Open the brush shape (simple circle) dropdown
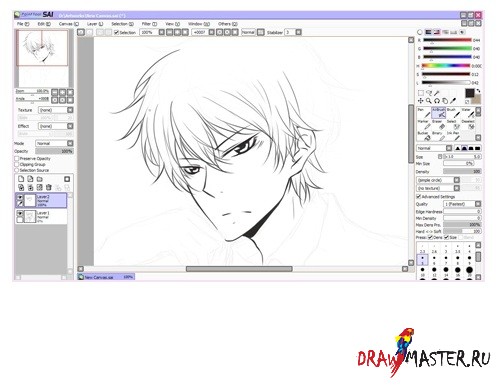Screen dimensions: 498x385 point(438,180)
